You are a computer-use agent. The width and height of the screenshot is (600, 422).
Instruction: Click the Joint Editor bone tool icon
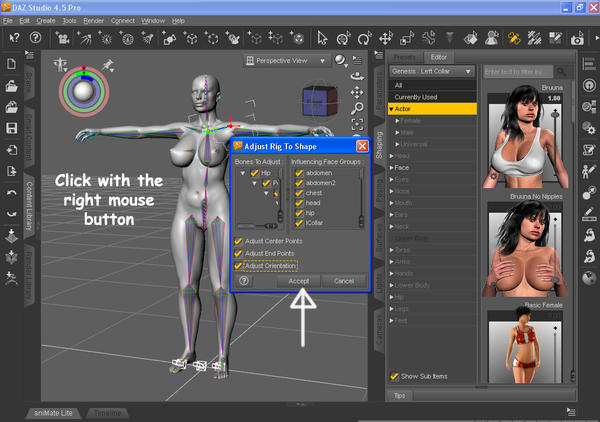click(x=429, y=38)
